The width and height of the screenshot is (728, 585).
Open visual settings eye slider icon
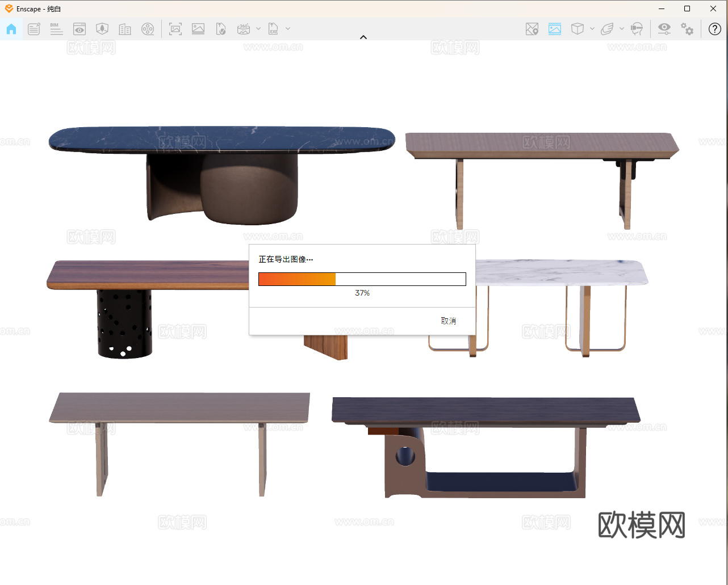664,29
